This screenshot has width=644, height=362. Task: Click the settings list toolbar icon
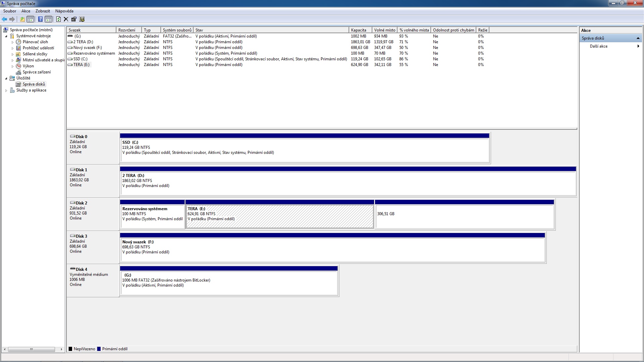82,19
